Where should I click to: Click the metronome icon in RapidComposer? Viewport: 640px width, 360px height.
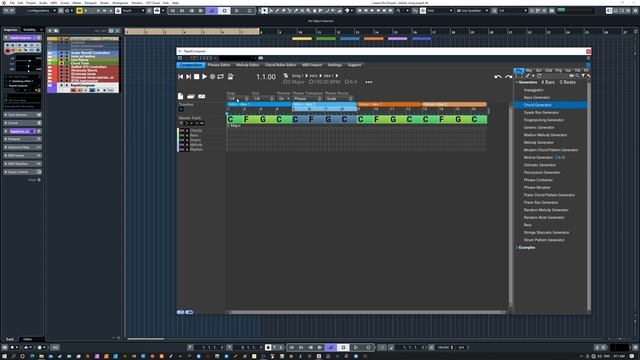[231, 76]
